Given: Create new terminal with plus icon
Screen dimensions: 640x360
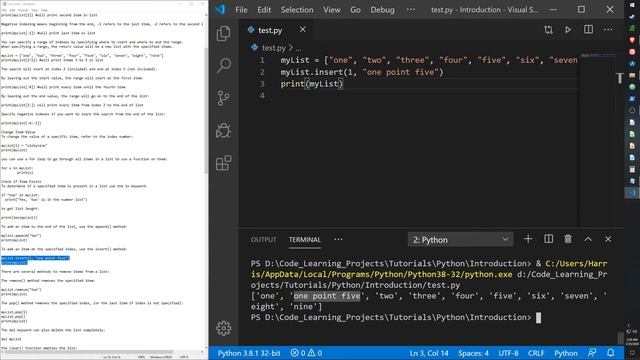Looking at the screenshot, I should [x=528, y=239].
